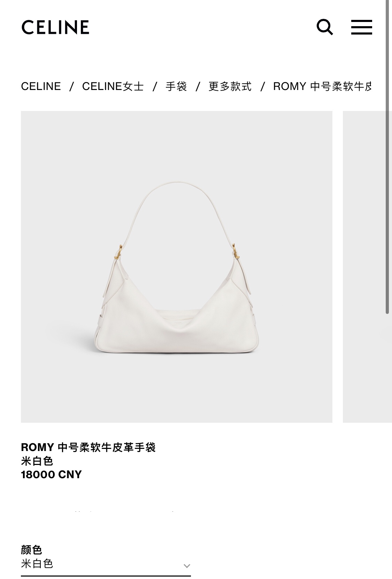
Task: Click the 18000 CNY price text
Action: pos(51,474)
